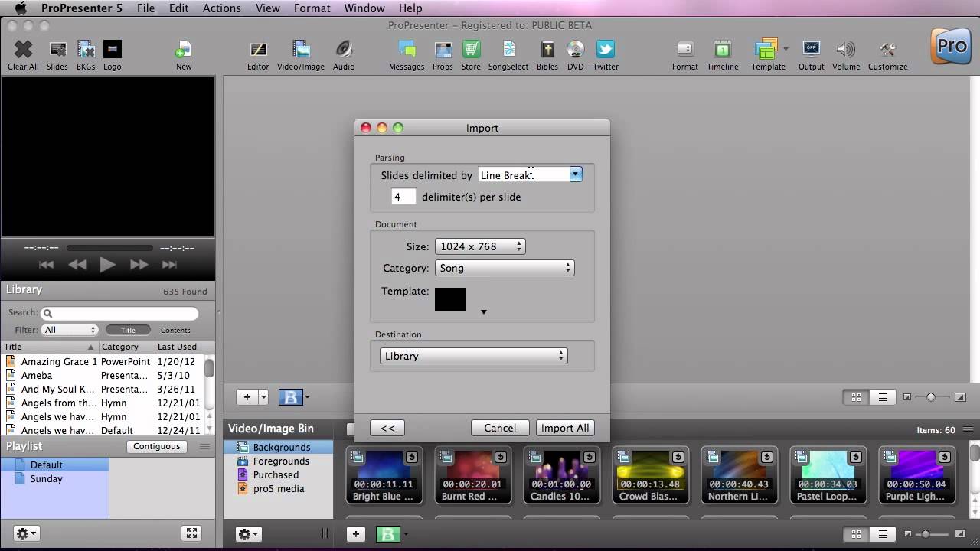Open the Size 1024 x 768 dropdown
This screenshot has width=980, height=551.
point(480,246)
